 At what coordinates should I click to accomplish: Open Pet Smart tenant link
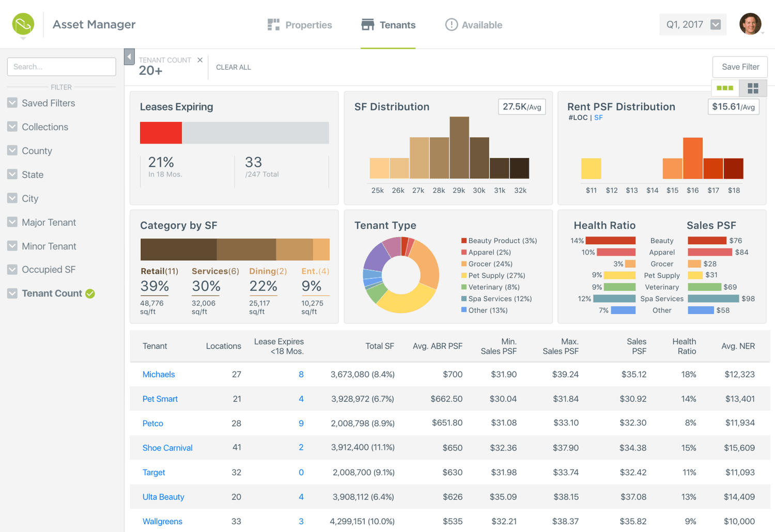(160, 399)
